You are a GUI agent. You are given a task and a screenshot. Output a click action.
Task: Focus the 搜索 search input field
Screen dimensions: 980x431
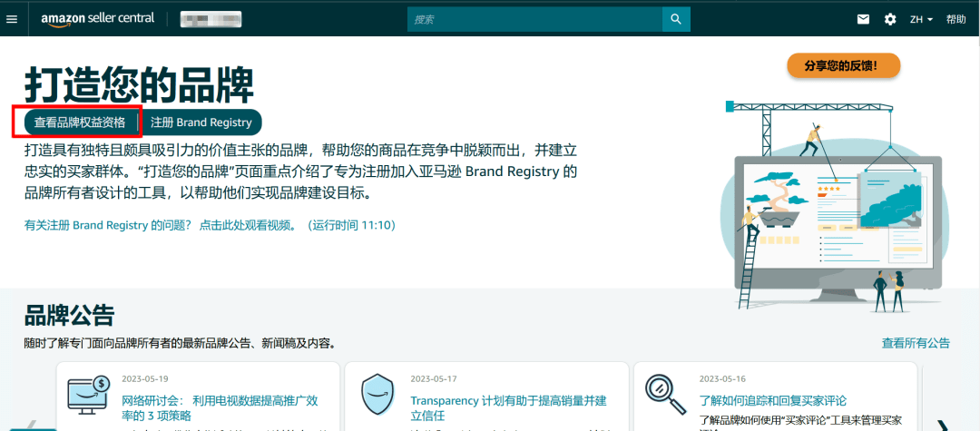(535, 19)
